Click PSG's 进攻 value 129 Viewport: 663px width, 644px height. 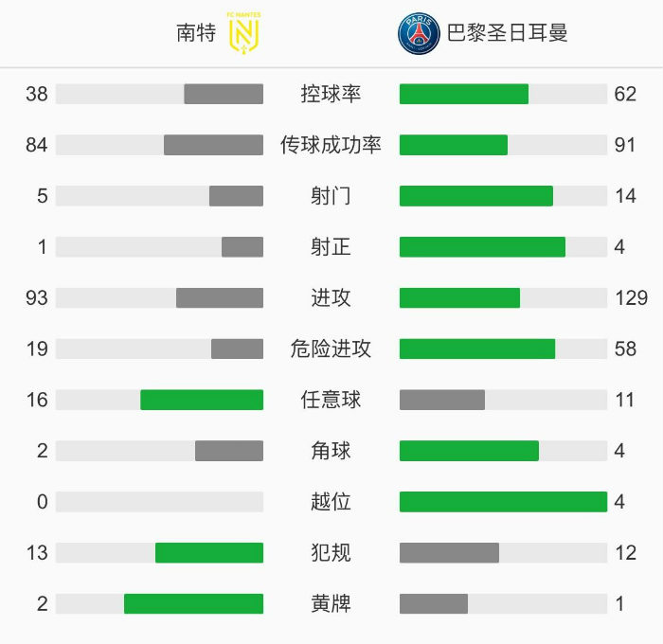point(631,297)
